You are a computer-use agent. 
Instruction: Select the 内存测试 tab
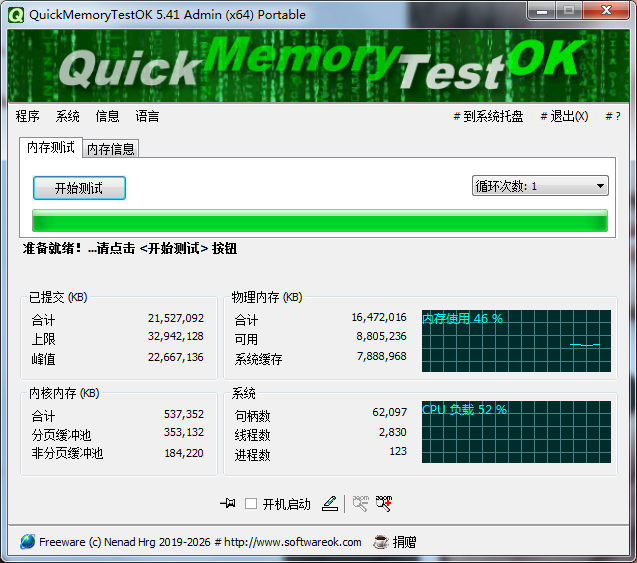point(51,147)
